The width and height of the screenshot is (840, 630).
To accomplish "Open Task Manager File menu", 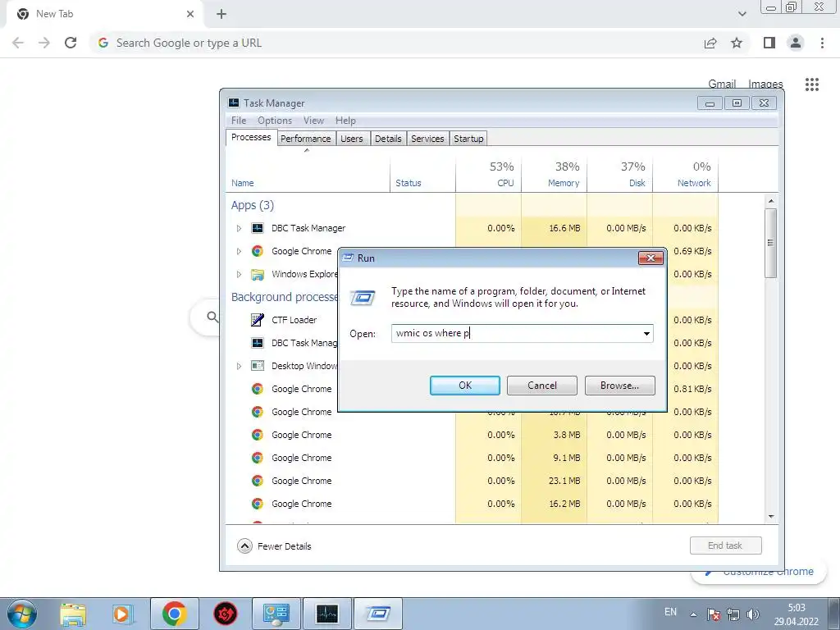I will (239, 121).
